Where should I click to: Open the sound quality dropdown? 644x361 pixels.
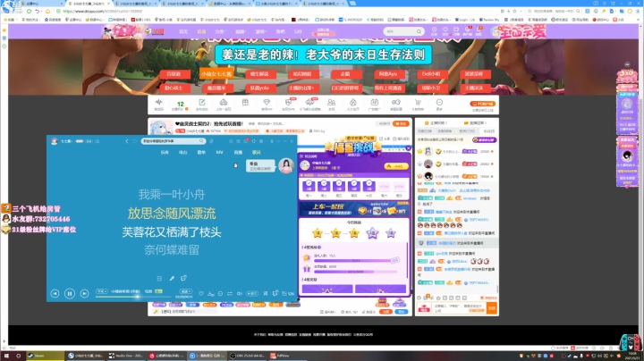[x=101, y=291]
